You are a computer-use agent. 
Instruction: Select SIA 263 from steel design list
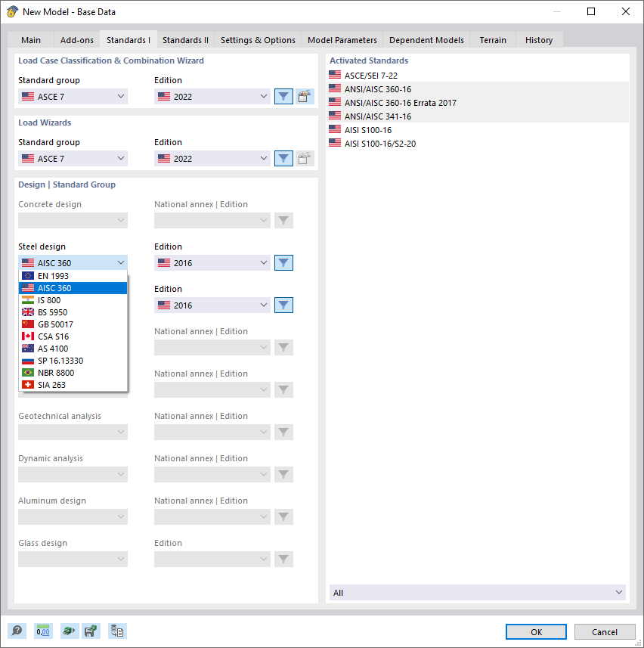pos(73,385)
